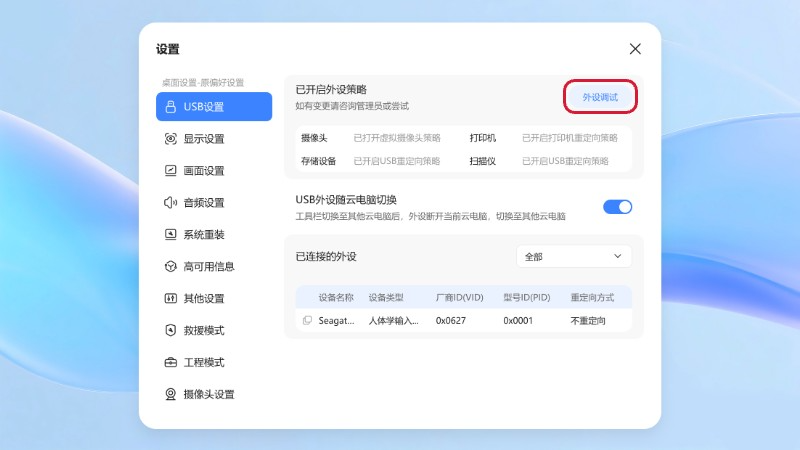Click the 设备类型 column header
800x450 pixels.
386,297
